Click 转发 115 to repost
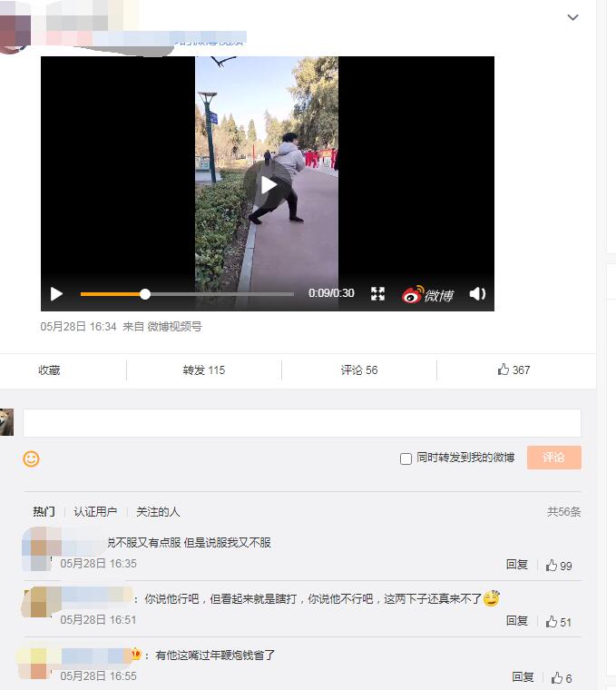This screenshot has height=690, width=616. tap(204, 370)
